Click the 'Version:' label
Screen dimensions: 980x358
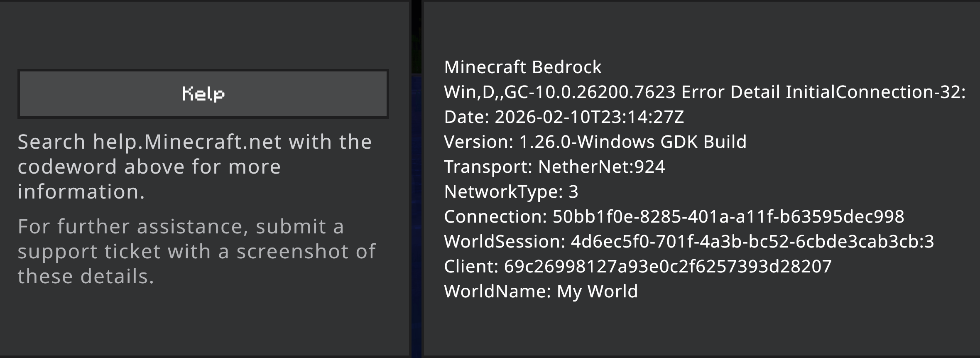[479, 142]
